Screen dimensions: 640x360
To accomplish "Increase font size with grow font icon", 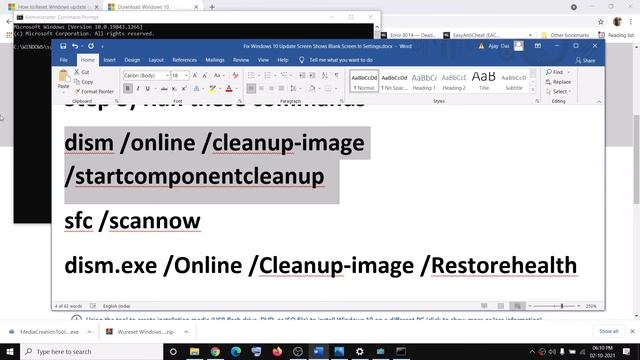I will pyautogui.click(x=195, y=76).
